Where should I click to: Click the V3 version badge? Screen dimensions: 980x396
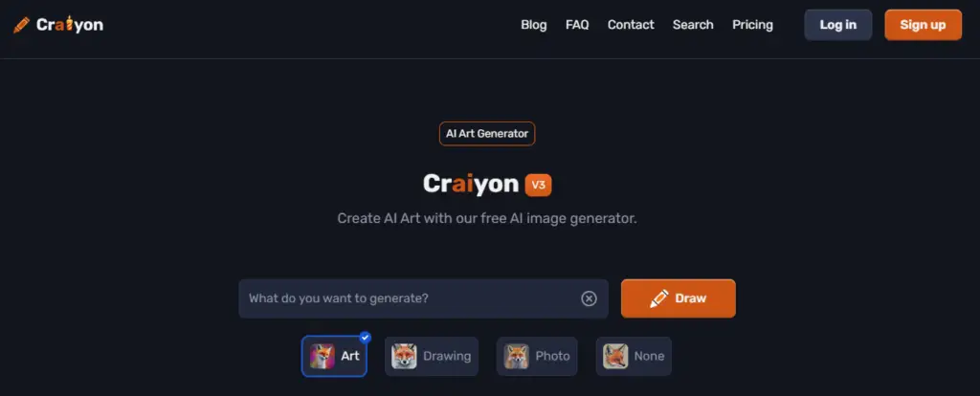click(x=538, y=185)
